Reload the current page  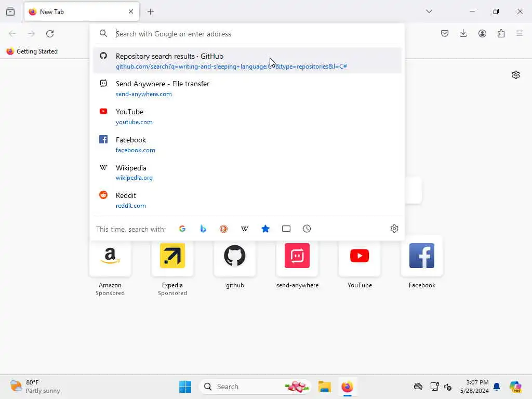50,34
